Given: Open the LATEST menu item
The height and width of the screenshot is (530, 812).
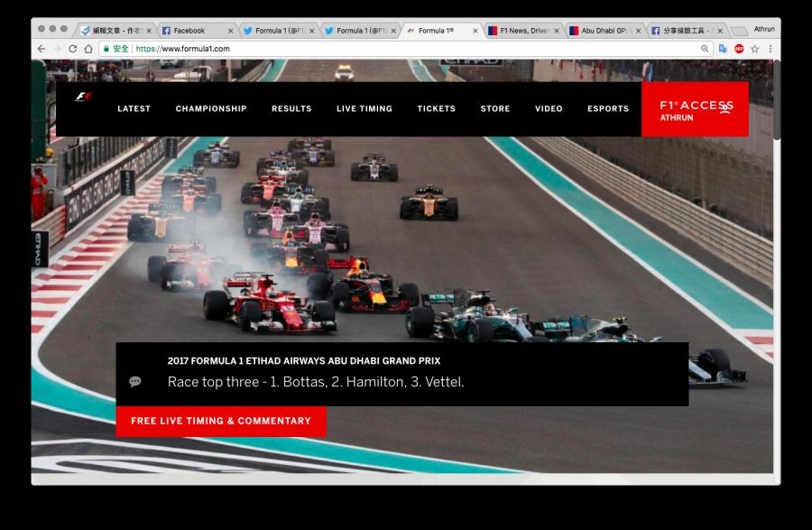Looking at the screenshot, I should coord(134,108).
